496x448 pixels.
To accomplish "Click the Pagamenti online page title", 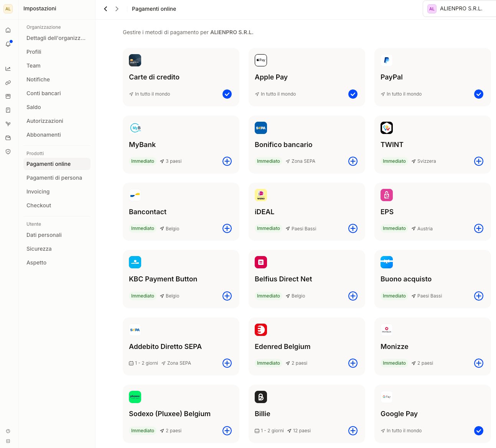I will tap(154, 9).
